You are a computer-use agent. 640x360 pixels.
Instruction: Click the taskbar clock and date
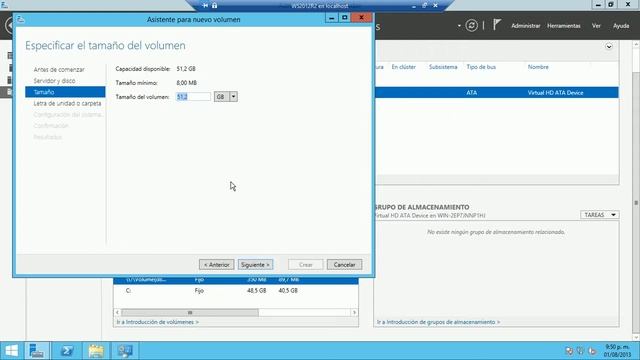617,351
